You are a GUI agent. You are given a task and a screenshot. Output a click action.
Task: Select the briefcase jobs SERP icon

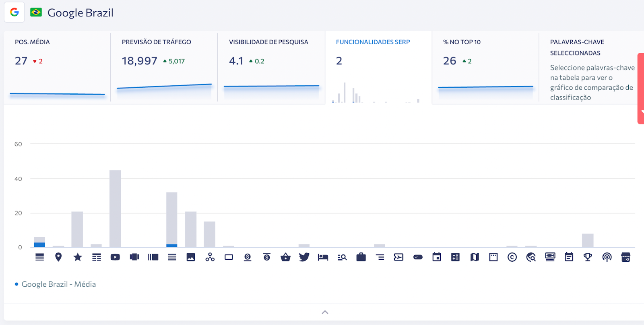coord(361,257)
